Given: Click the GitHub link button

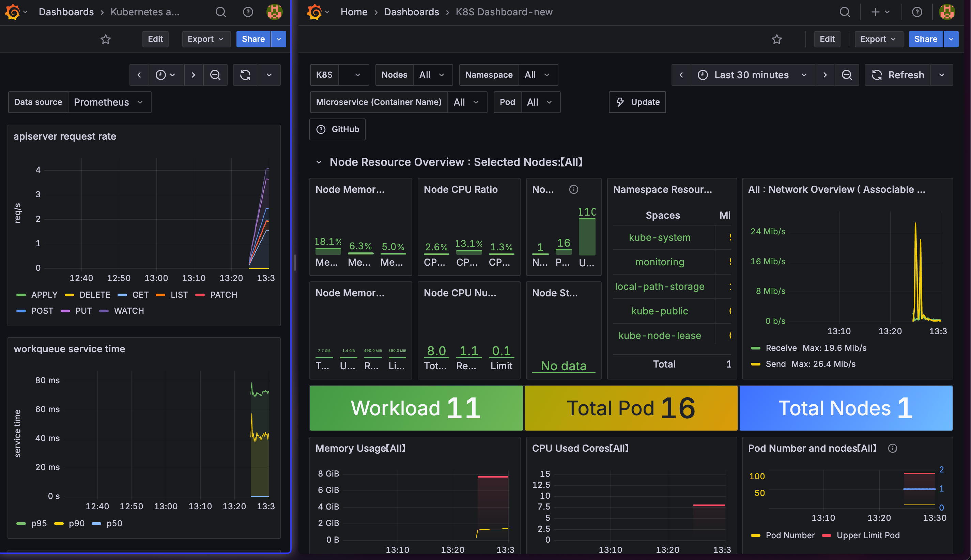Looking at the screenshot, I should tap(337, 130).
